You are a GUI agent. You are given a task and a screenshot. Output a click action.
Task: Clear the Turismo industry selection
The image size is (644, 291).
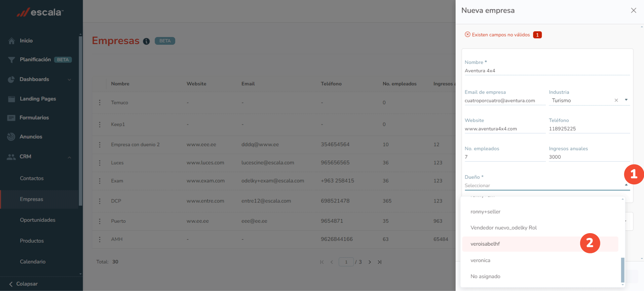[616, 100]
